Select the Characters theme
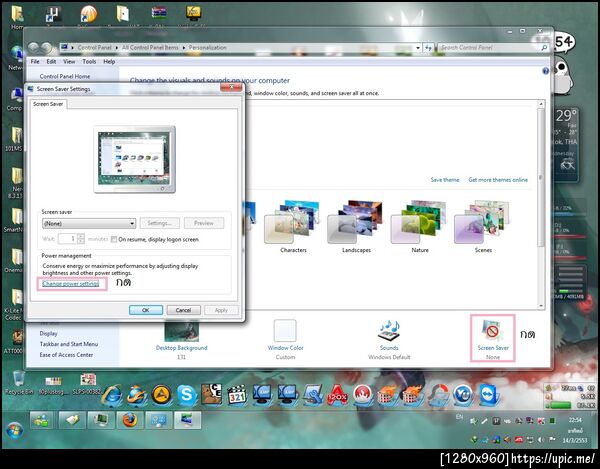 tap(293, 226)
